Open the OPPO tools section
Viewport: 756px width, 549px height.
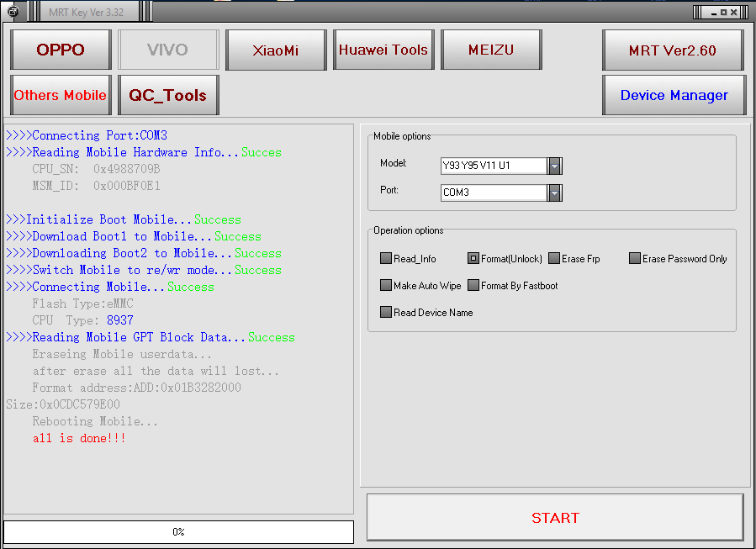pos(61,50)
